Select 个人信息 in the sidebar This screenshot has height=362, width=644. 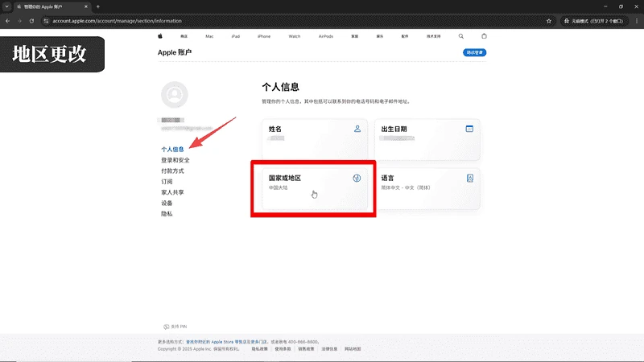172,150
